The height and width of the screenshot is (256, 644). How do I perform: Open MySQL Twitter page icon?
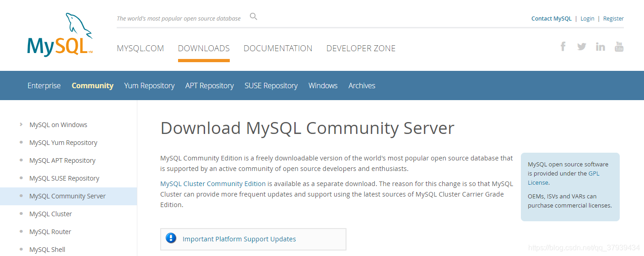pyautogui.click(x=582, y=46)
